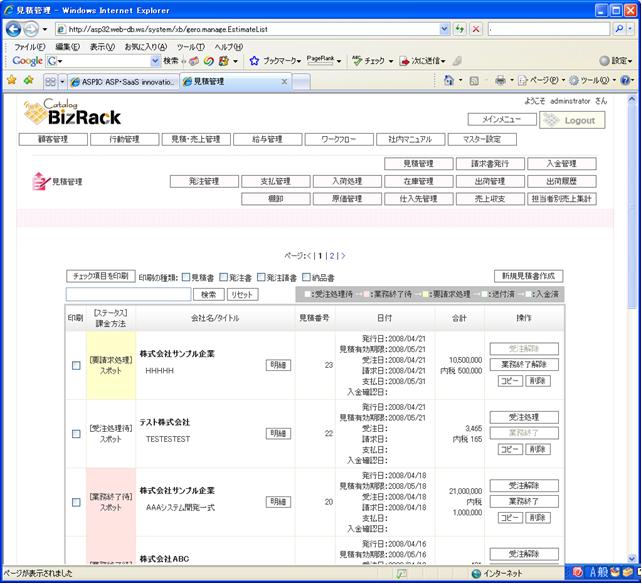Click the PageRank indicator in Google toolbar
Image resolution: width=642 pixels, height=584 pixels.
click(321, 60)
